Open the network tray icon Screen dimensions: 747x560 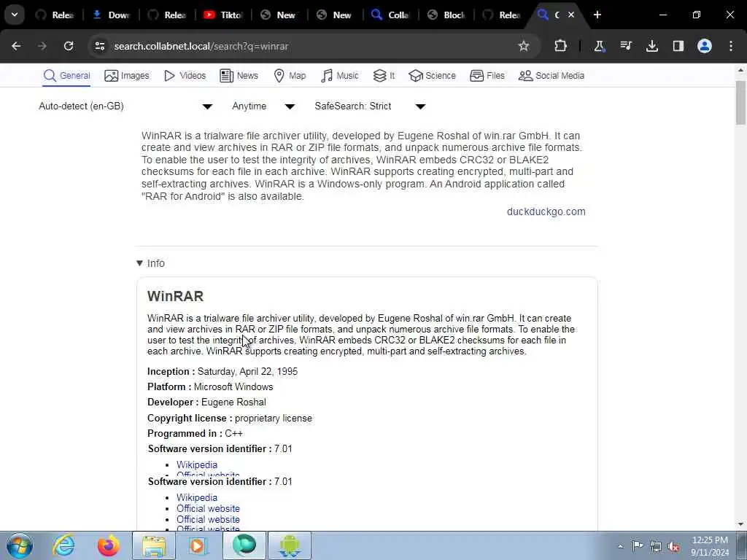(x=656, y=546)
